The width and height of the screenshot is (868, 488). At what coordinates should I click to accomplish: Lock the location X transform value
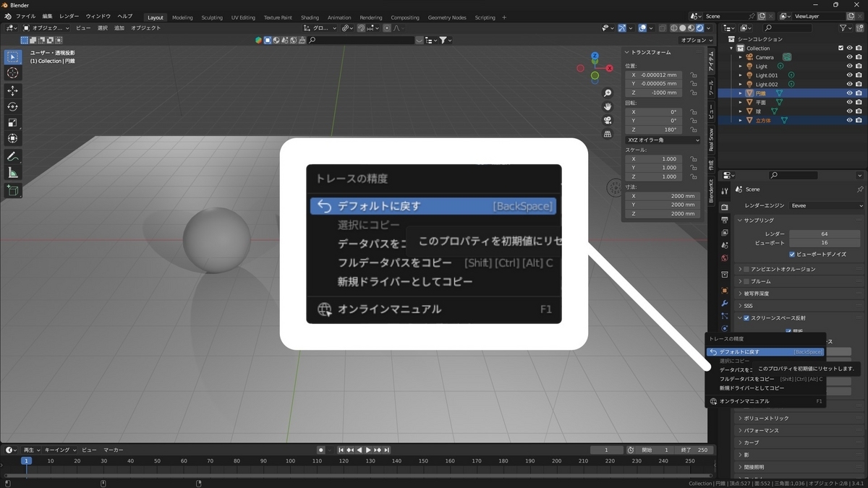point(694,74)
